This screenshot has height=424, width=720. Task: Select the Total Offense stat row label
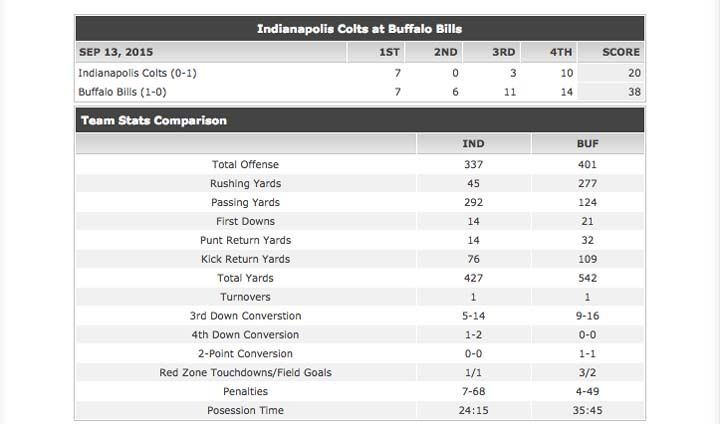tap(245, 164)
